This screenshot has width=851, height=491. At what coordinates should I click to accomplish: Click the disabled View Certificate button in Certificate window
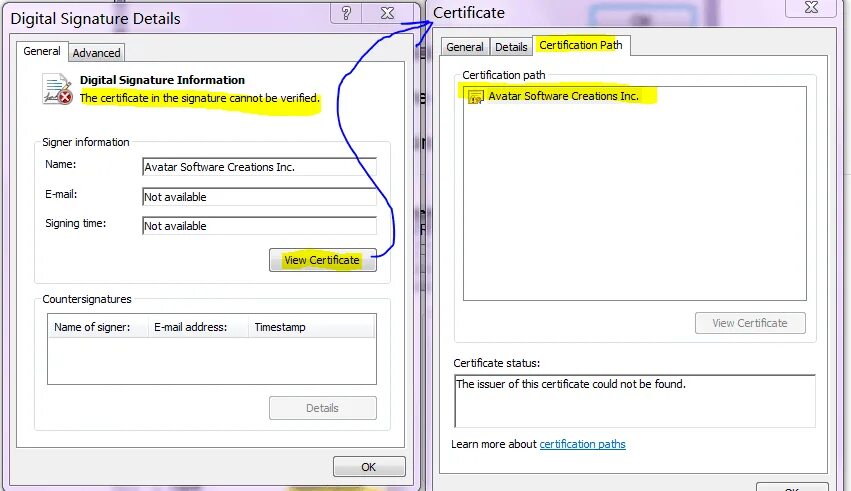coord(750,323)
